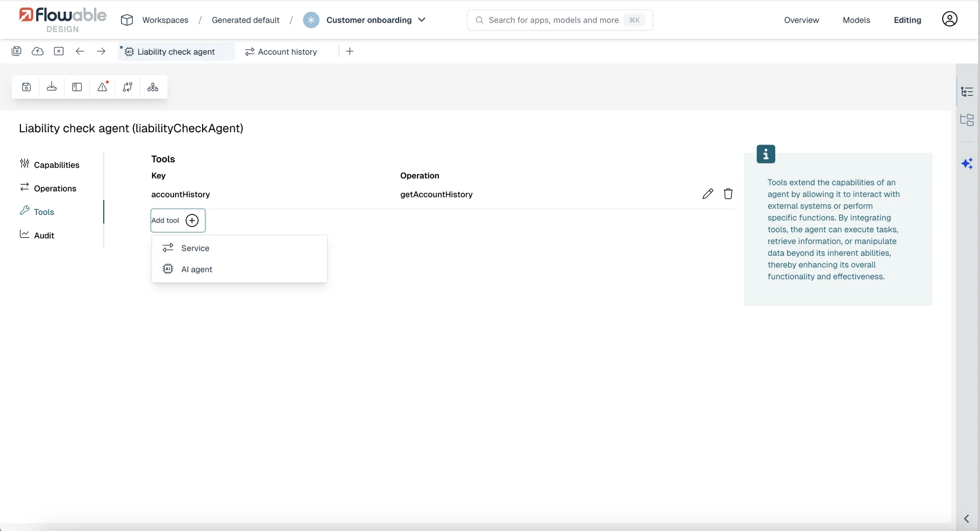Click the save all icon in tab bar
This screenshot has height=531, width=980.
[16, 51]
